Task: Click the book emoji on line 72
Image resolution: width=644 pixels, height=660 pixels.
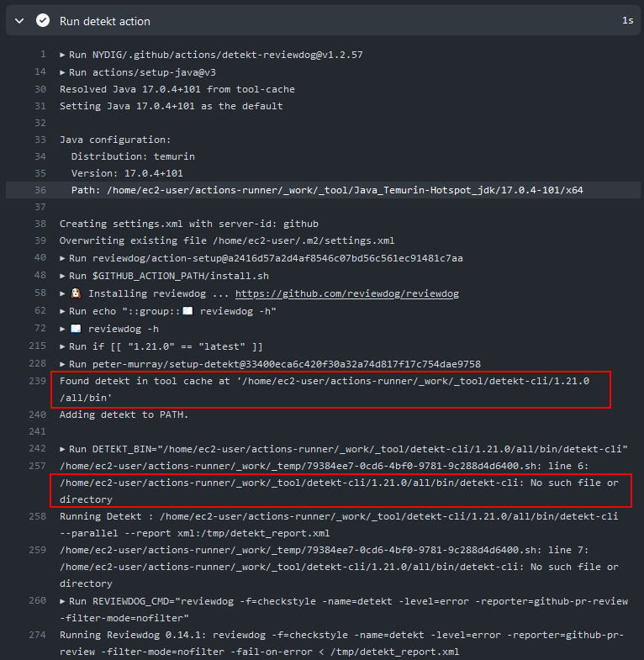Action: (76, 329)
